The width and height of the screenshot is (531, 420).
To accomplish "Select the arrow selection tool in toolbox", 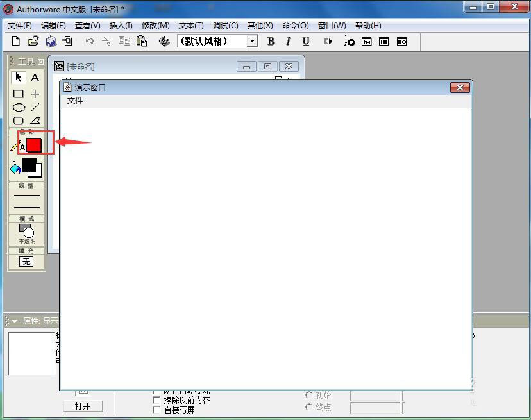I will [17, 78].
